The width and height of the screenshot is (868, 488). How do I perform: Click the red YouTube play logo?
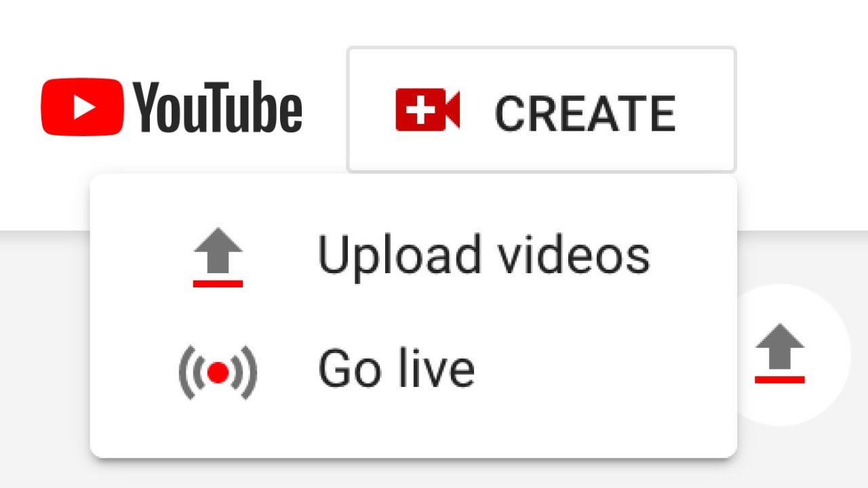(x=82, y=107)
